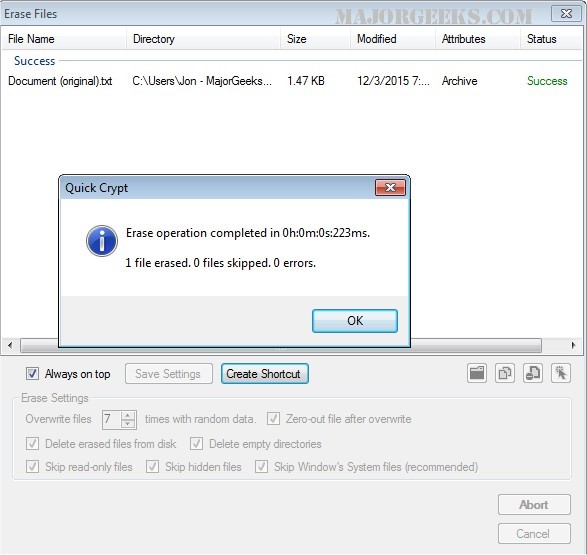Click the horizontal scrollbar left arrow
This screenshot has height=555, width=587.
[x=10, y=345]
